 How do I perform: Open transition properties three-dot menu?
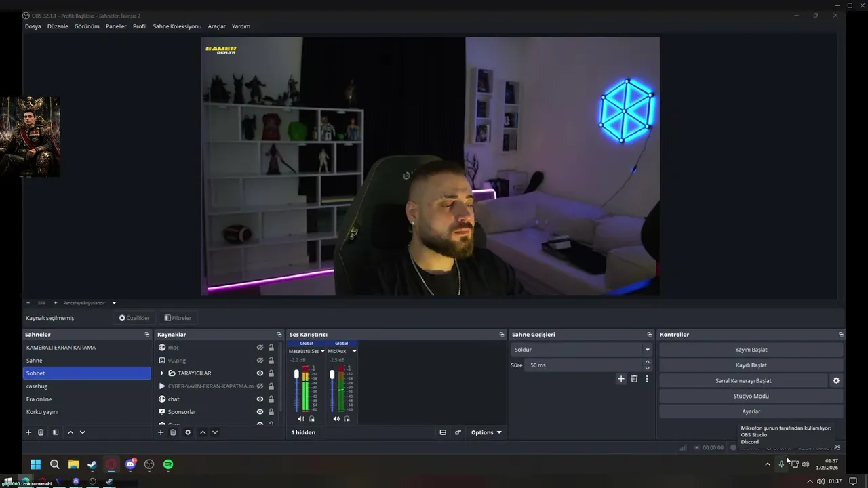click(x=647, y=379)
